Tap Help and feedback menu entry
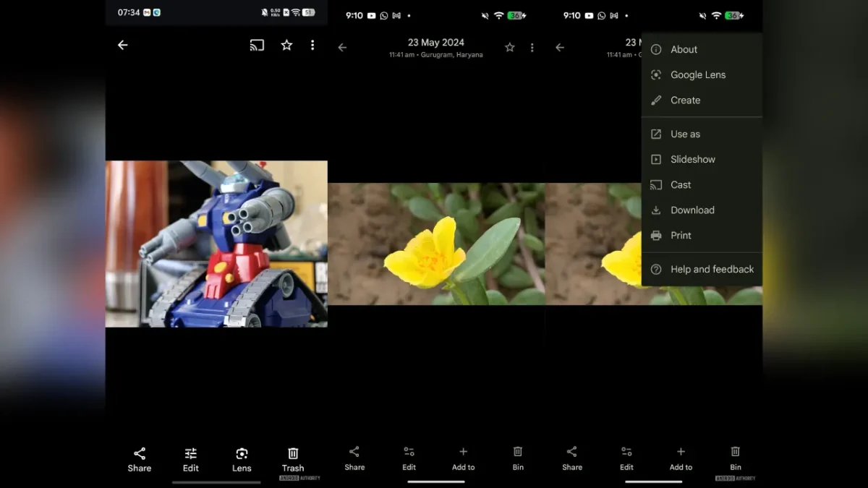 (712, 269)
